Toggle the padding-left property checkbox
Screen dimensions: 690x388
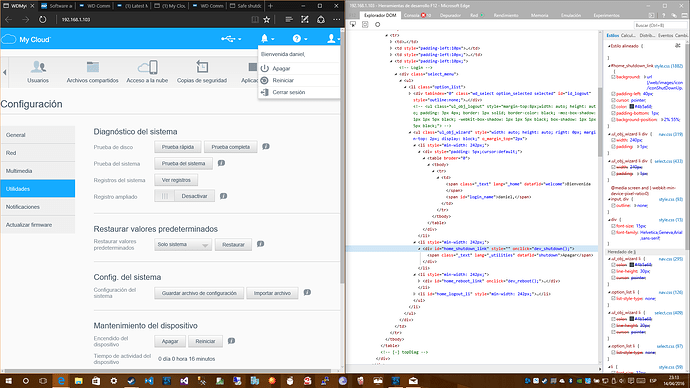(x=613, y=94)
